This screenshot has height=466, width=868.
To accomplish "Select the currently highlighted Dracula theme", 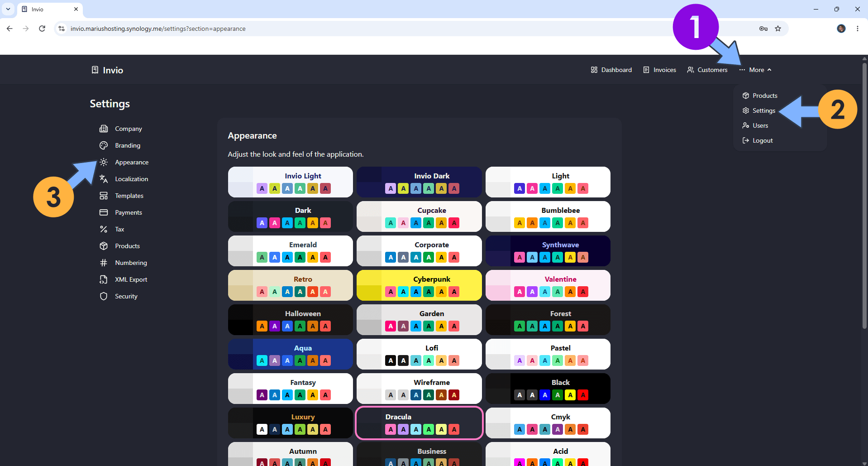I will (x=419, y=423).
